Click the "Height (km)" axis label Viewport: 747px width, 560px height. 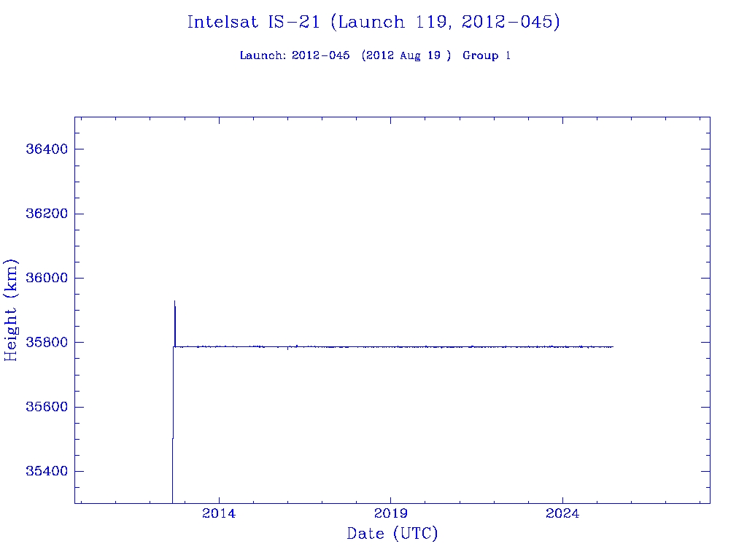click(11, 310)
